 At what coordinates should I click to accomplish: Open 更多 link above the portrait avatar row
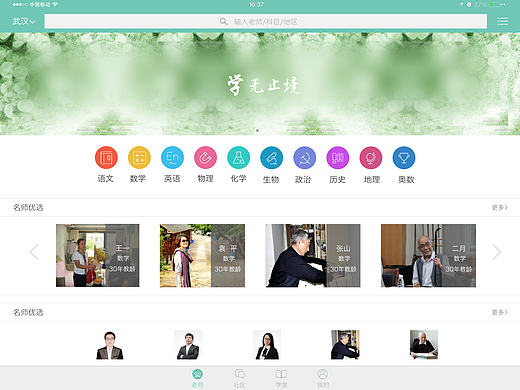coord(499,312)
